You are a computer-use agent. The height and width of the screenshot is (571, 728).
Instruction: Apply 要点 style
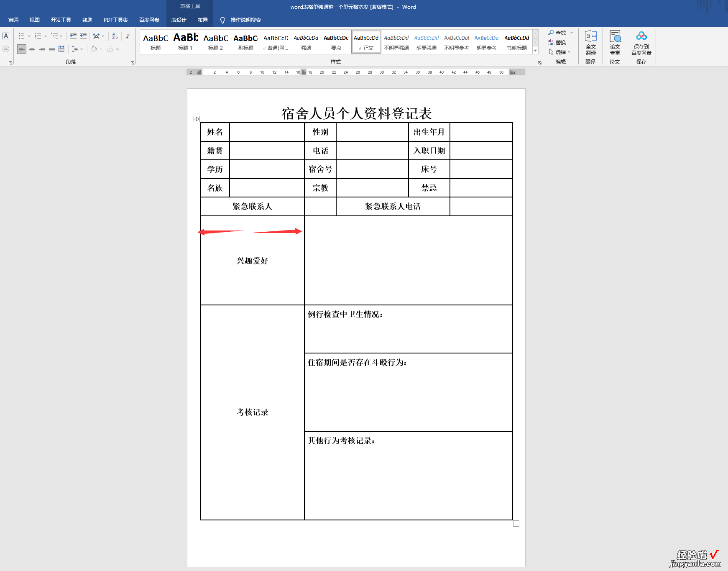pyautogui.click(x=336, y=42)
